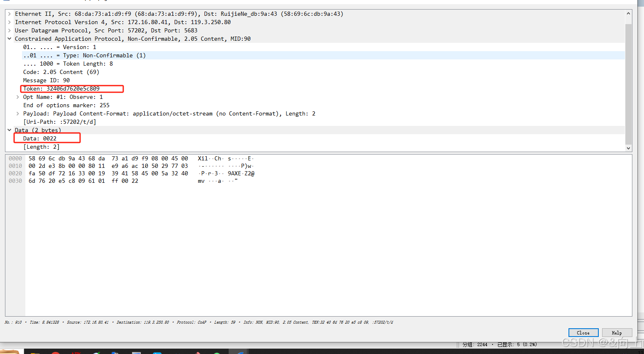Click ASCII text 9AXE·Z2@ in bytes pane
The height and width of the screenshot is (354, 644).
tap(241, 173)
